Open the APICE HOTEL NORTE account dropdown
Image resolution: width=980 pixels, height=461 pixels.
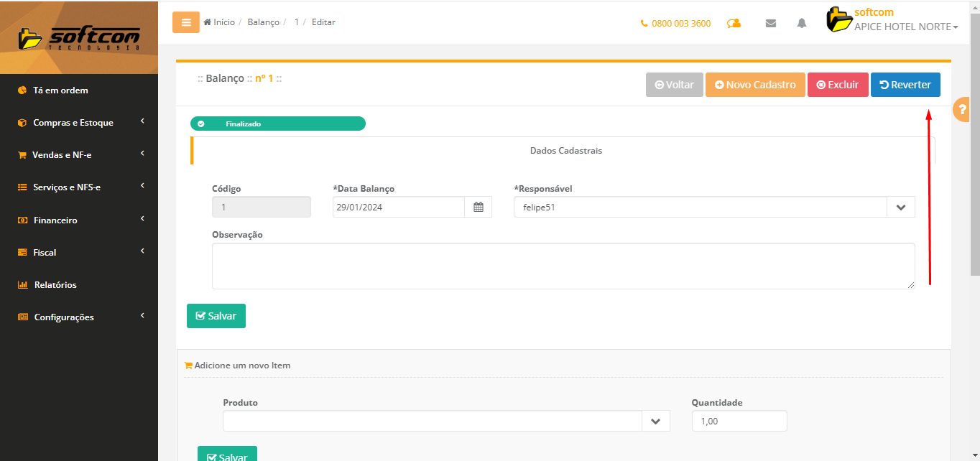(905, 27)
